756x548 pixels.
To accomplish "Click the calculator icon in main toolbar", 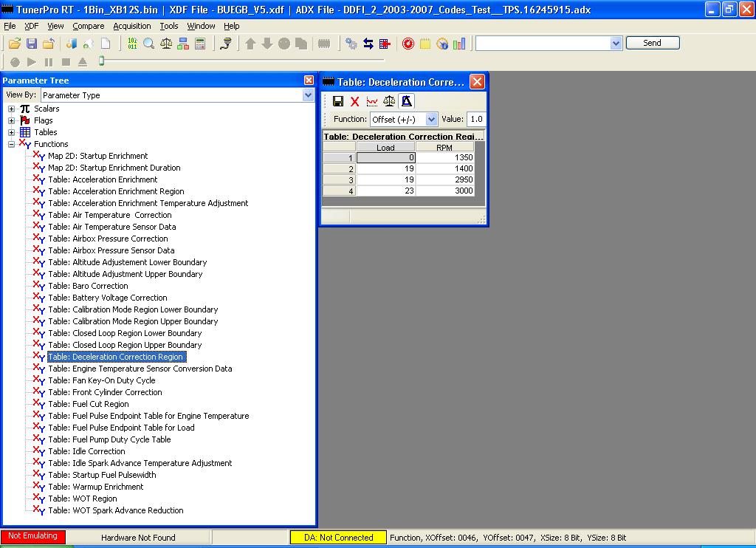I will [x=200, y=44].
